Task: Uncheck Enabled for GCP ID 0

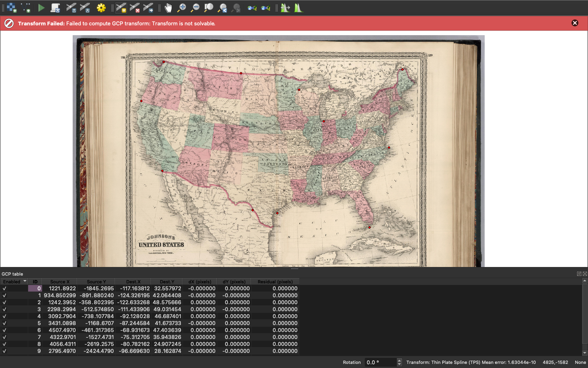Action: (x=4, y=288)
